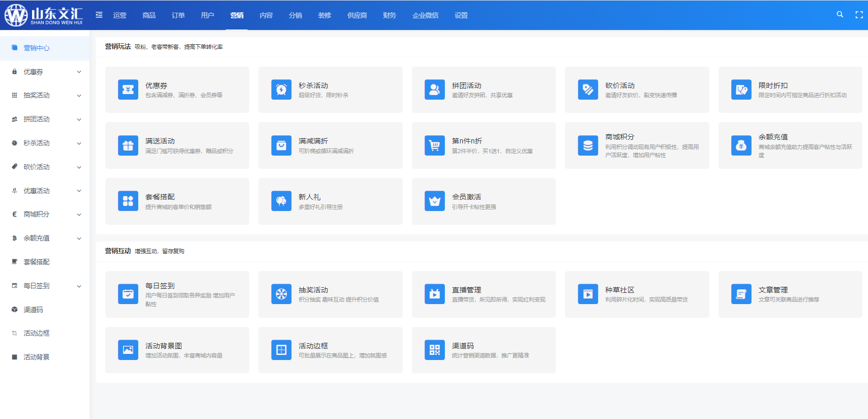The height and width of the screenshot is (419, 868).
Task: Expand the sidebar 优惠活动 submenu arrow
Action: point(79,191)
